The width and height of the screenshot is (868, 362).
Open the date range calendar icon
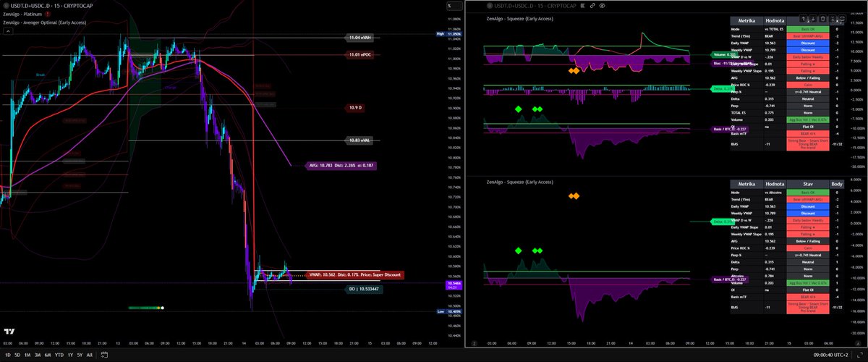pyautogui.click(x=105, y=355)
